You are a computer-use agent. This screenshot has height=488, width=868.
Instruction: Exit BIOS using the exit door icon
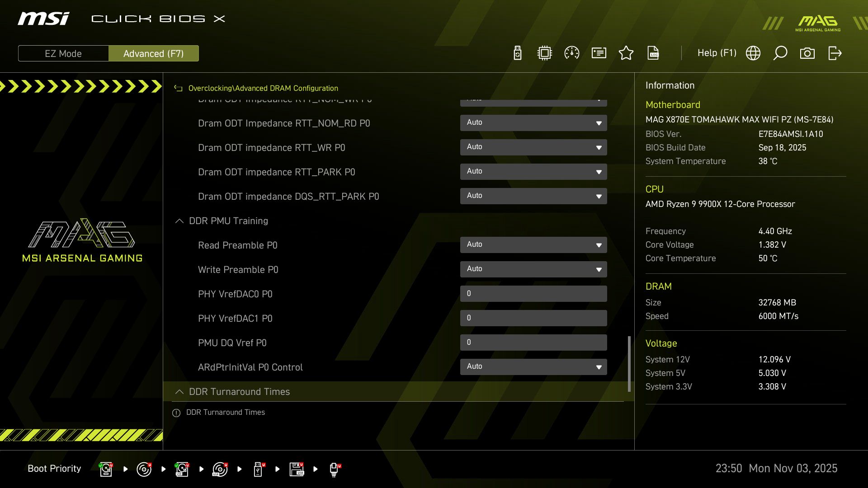[834, 53]
